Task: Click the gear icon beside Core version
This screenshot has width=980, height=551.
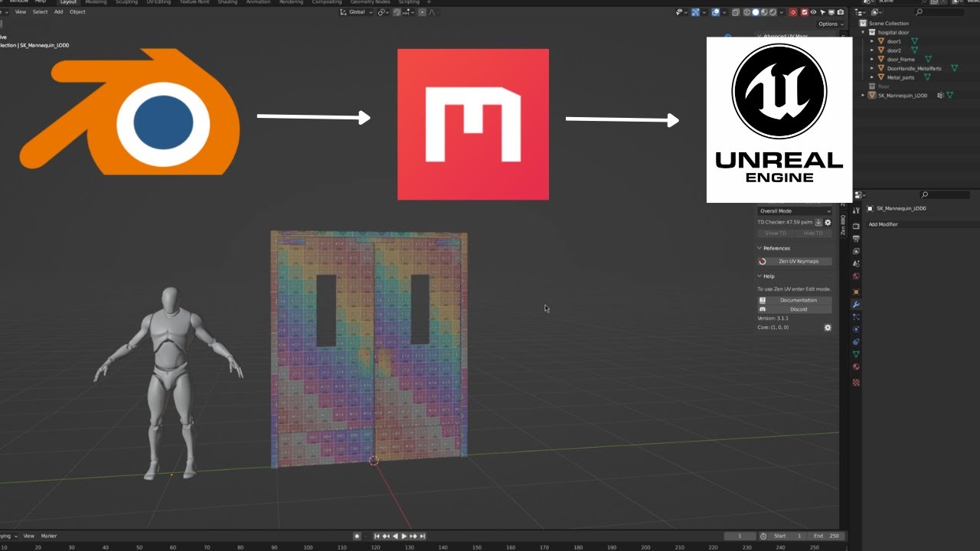Action: click(x=828, y=328)
